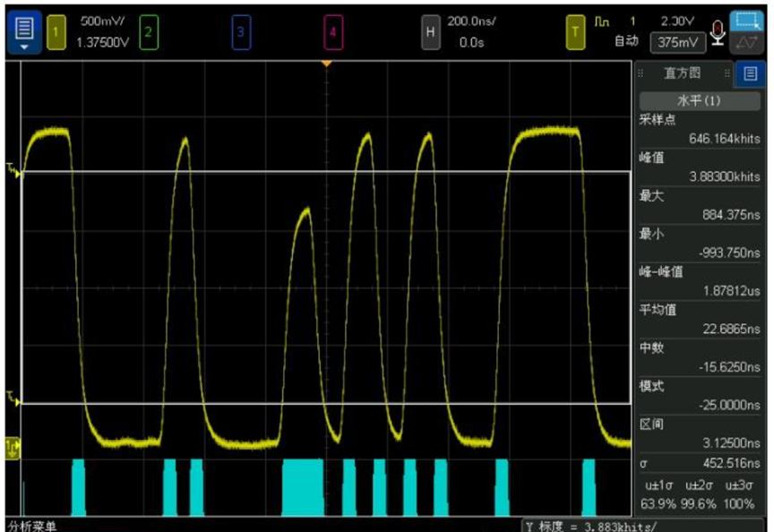Click the 峰-峰值 1.87812us value
The image size is (774, 532).
(x=732, y=291)
